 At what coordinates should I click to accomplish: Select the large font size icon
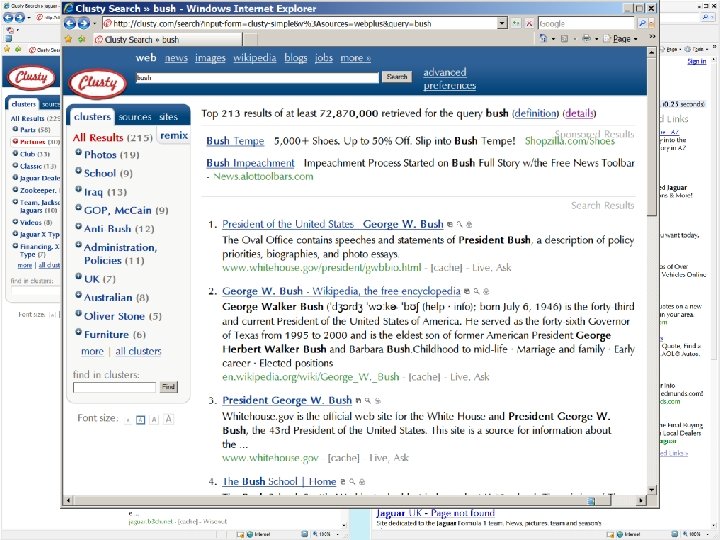(x=154, y=419)
